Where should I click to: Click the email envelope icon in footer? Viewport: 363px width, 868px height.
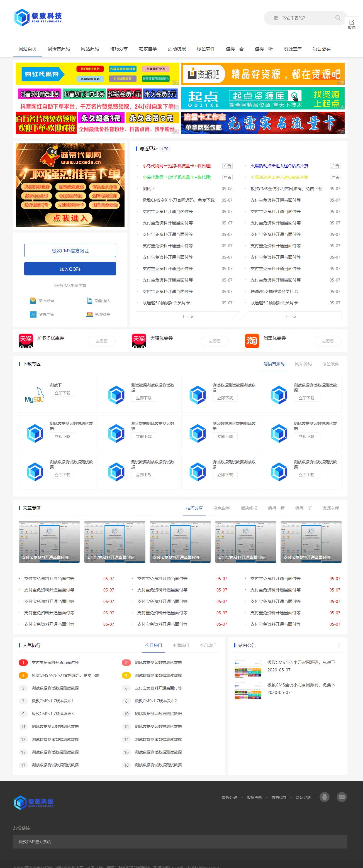(x=342, y=797)
